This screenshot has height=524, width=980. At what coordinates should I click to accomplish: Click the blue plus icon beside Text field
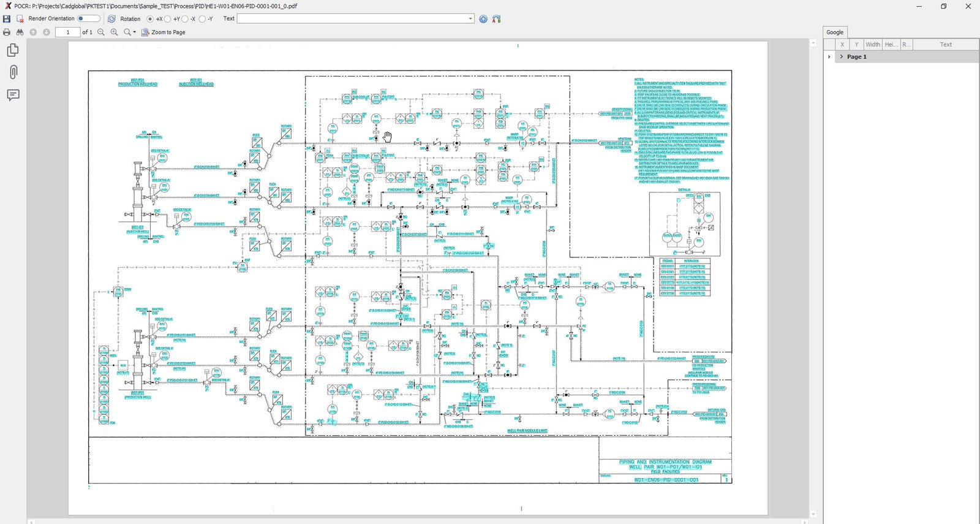click(483, 19)
